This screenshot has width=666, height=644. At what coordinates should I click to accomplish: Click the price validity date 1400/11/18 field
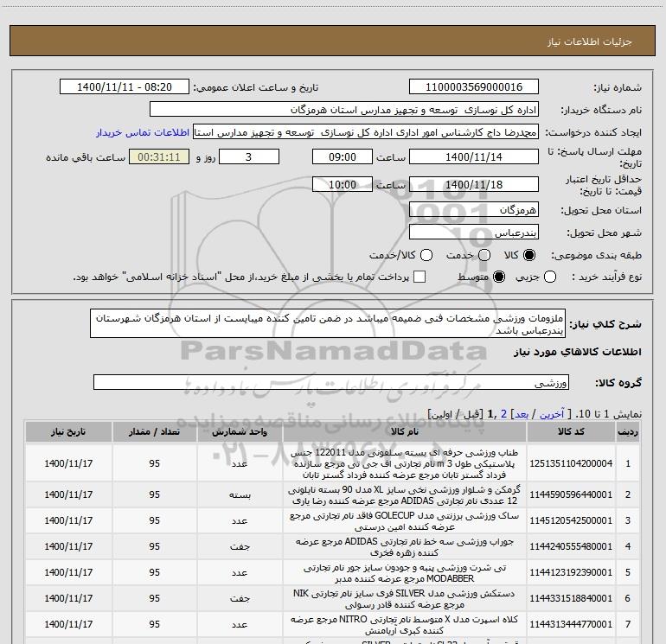point(474,184)
